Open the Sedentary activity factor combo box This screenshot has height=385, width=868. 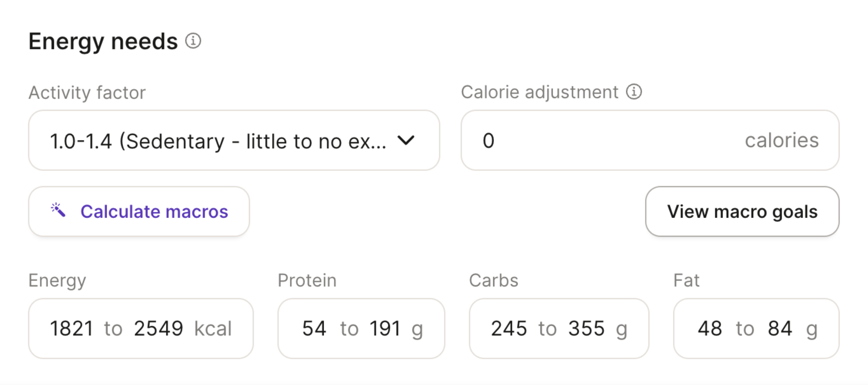(x=234, y=140)
